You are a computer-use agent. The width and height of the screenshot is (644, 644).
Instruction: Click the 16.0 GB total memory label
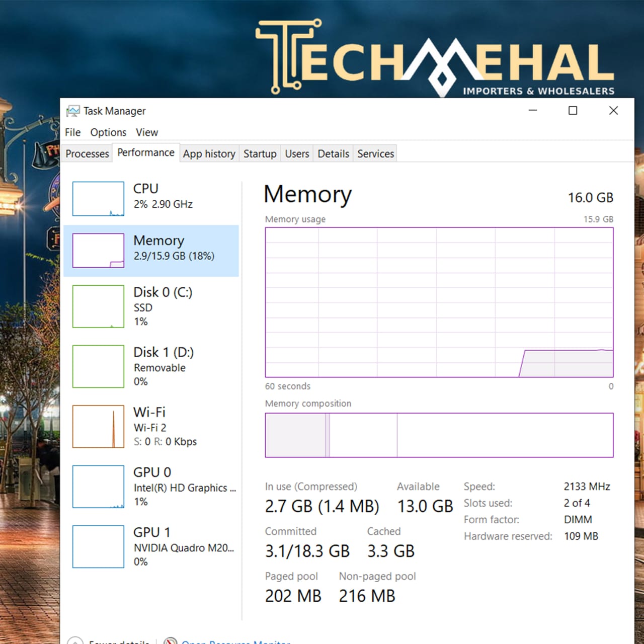pos(591,198)
